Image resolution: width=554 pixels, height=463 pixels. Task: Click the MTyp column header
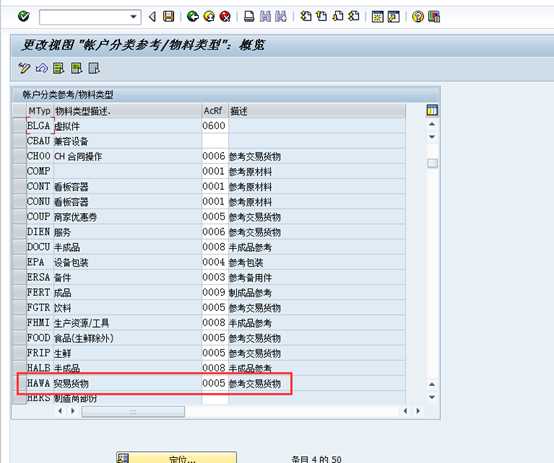(x=40, y=111)
